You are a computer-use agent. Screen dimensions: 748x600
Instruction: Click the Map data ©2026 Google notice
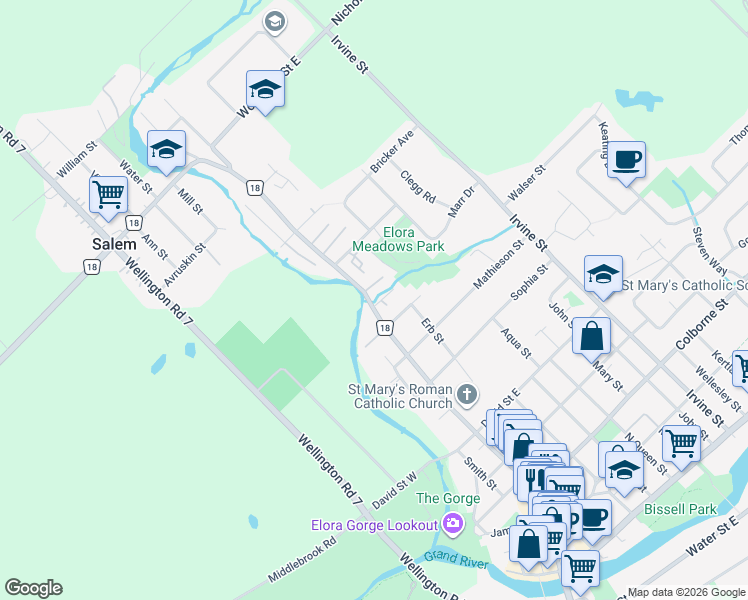686,592
